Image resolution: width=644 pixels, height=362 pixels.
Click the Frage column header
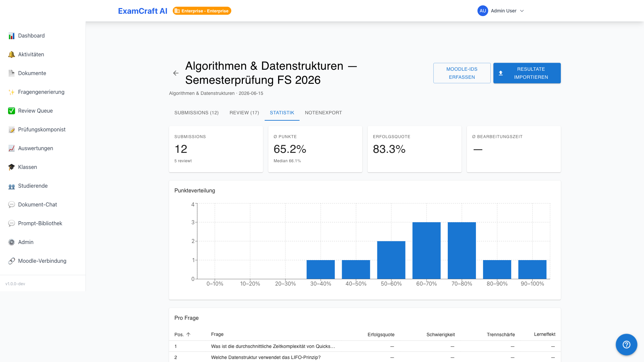pos(217,334)
